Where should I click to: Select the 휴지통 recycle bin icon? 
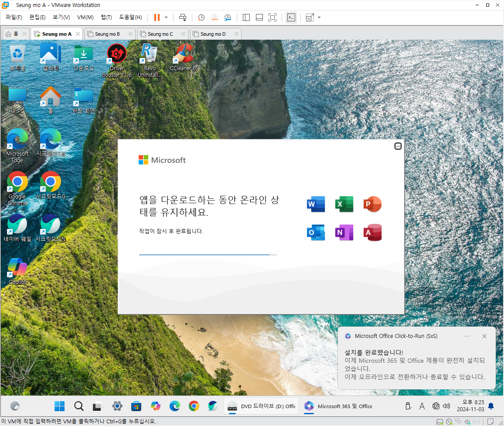point(17,58)
